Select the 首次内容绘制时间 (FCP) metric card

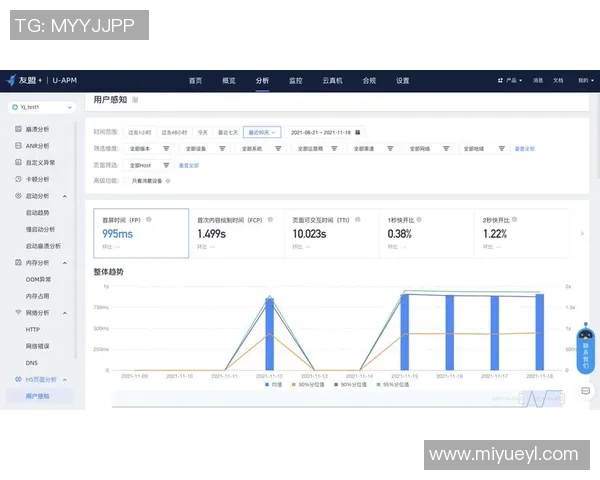[237, 233]
